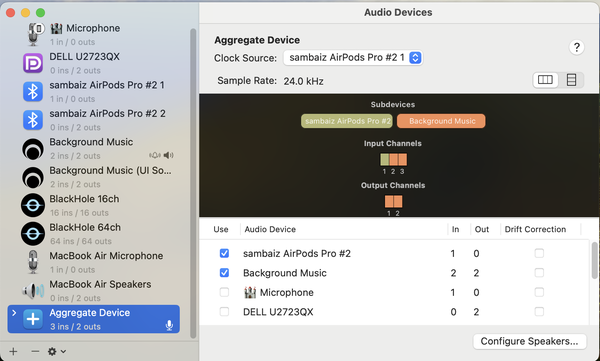Click the Configure Speakers button
Viewport: 600px width, 361px height.
[x=530, y=341]
